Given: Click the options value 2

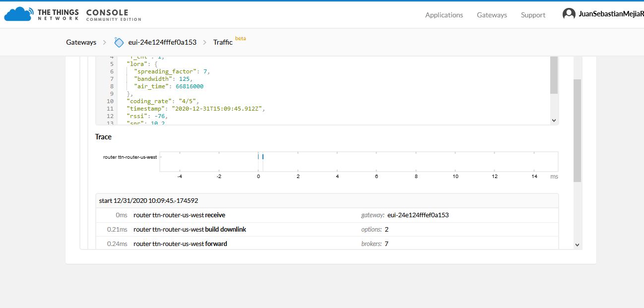Looking at the screenshot, I should [x=386, y=229].
